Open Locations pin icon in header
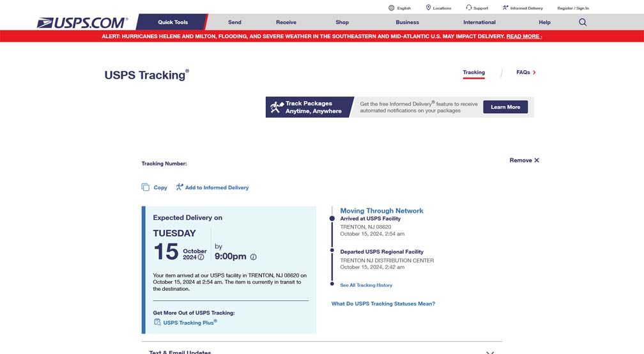Image resolution: width=644 pixels, height=354 pixels. tap(428, 8)
